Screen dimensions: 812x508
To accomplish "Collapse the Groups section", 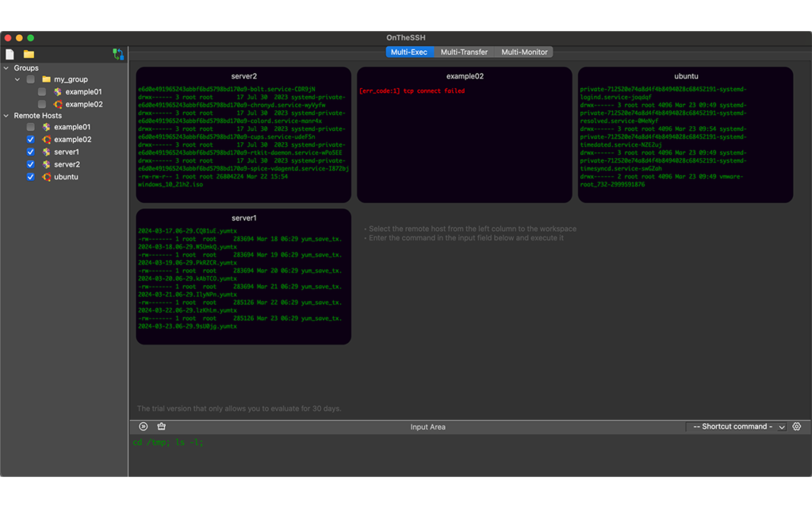I will [6, 68].
